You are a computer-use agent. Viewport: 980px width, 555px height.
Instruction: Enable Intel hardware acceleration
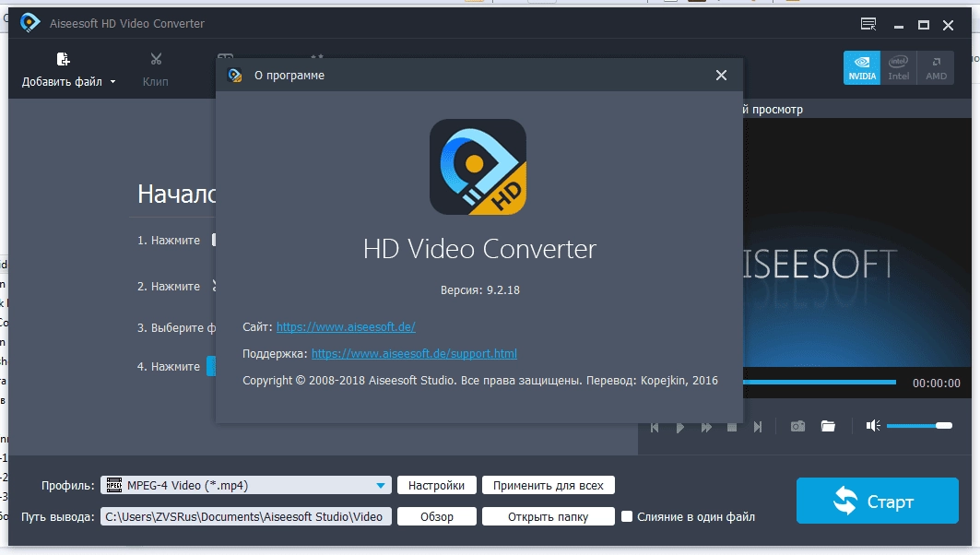(898, 67)
